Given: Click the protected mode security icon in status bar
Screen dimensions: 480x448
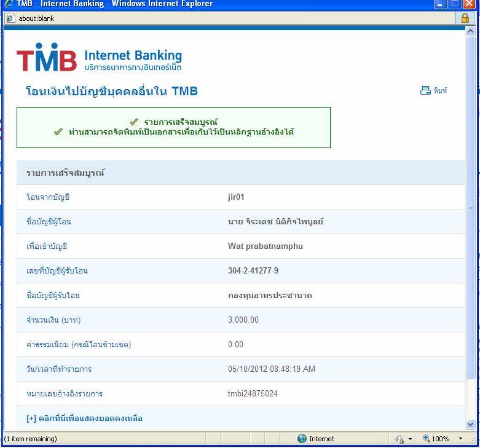Looking at the screenshot, I should point(399,439).
